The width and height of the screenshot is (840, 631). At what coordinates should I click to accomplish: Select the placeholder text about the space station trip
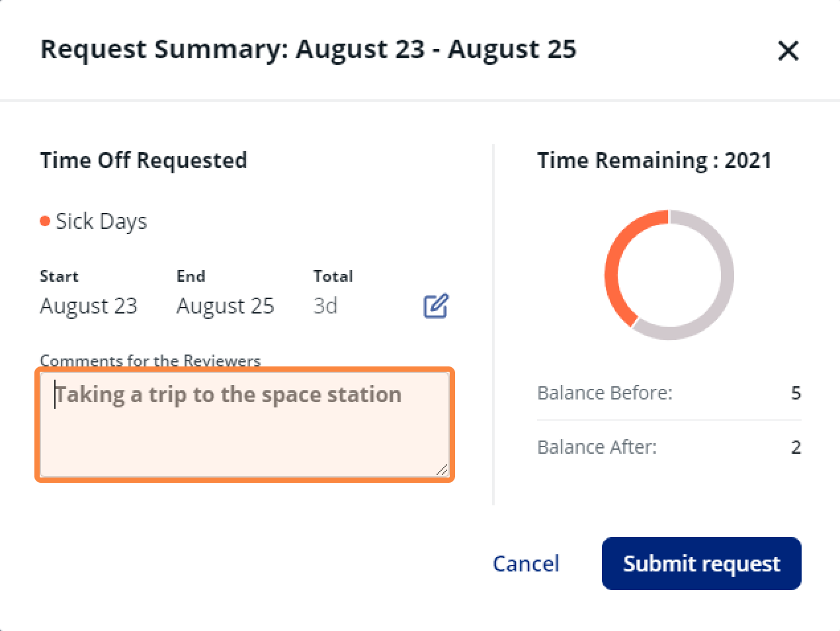228,394
